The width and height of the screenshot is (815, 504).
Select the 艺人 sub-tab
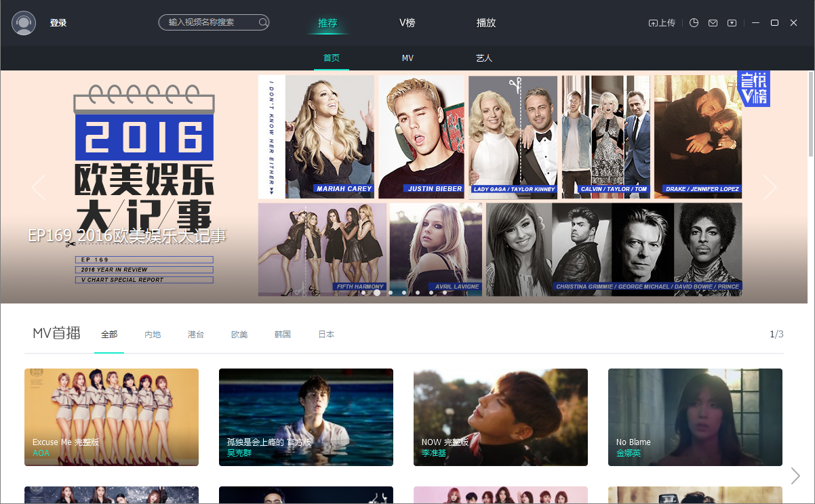(484, 58)
